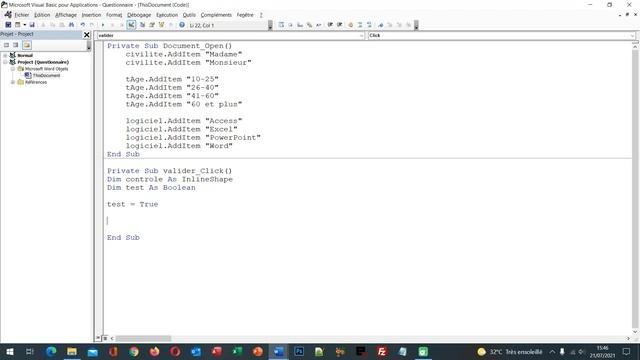Open the arrow beside Insert UserForm
Viewport: 640px width, 360px height.
(x=24, y=25)
